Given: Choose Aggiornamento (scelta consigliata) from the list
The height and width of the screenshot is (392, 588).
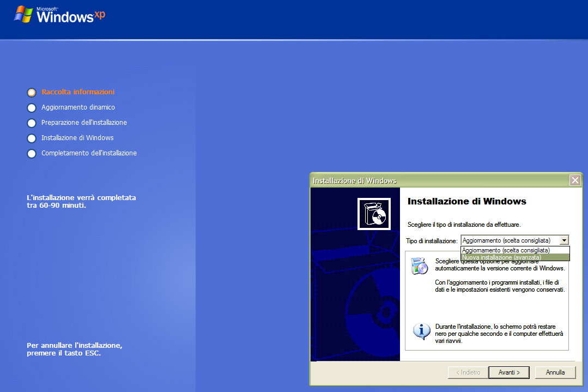Looking at the screenshot, I should pos(515,250).
